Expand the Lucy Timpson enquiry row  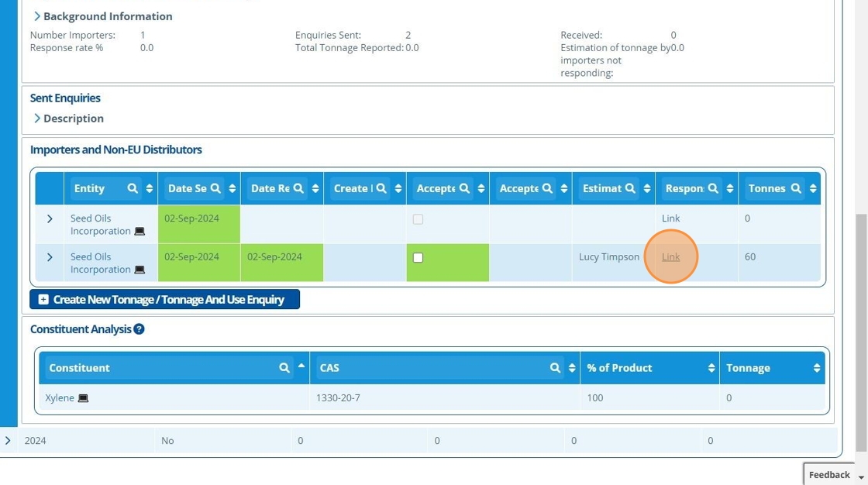(x=50, y=257)
